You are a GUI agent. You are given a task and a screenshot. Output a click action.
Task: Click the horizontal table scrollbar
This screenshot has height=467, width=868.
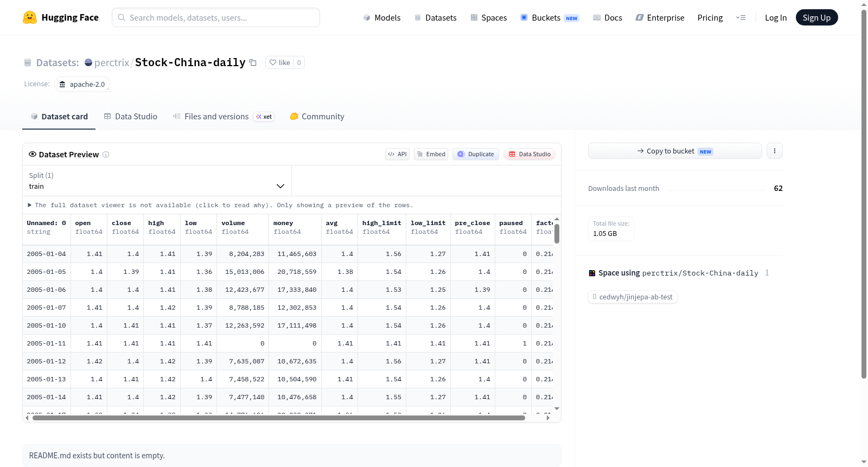tap(279, 418)
